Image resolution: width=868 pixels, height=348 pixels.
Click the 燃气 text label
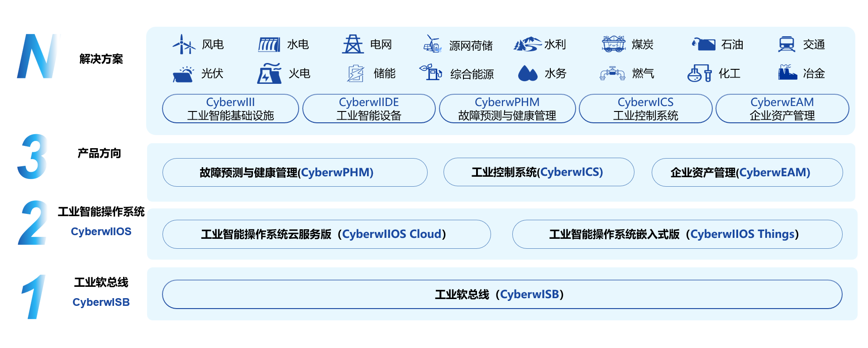point(643,73)
